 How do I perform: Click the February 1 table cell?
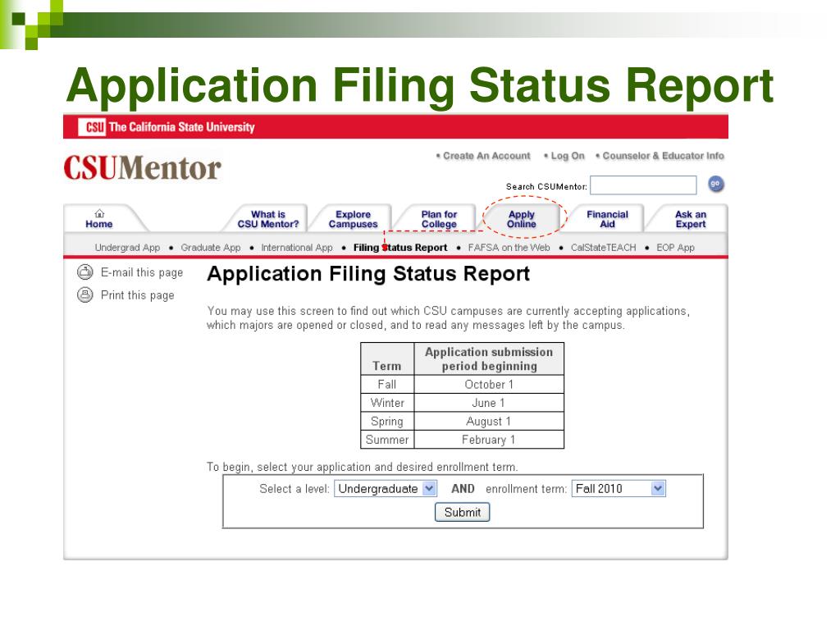pyautogui.click(x=489, y=440)
